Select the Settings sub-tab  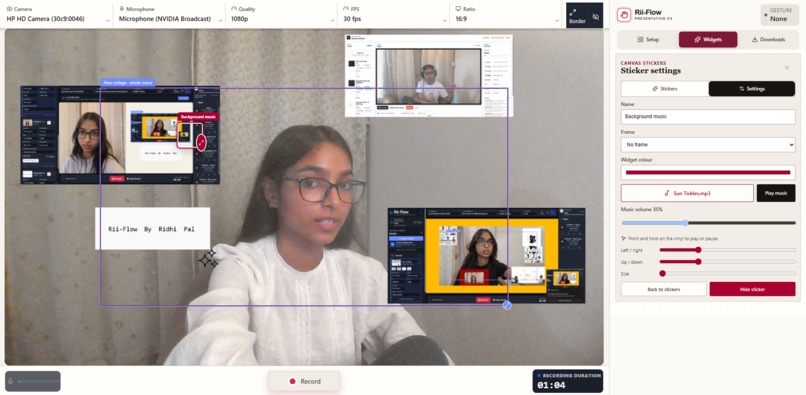tap(752, 88)
